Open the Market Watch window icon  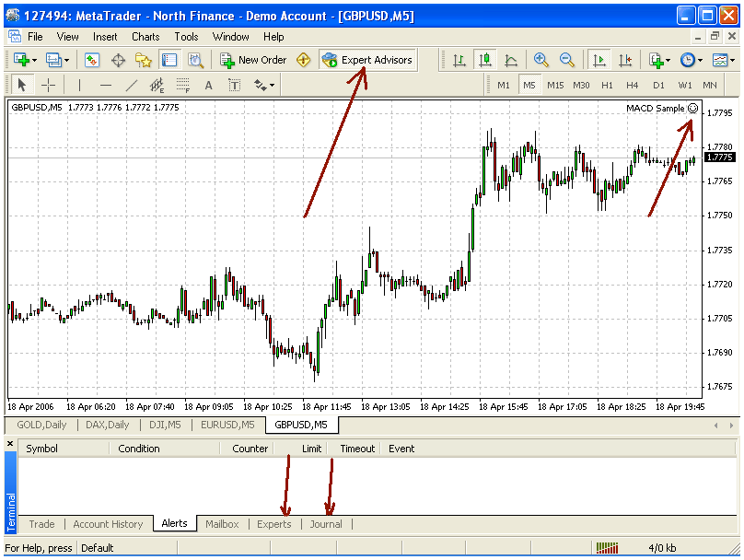[92, 60]
